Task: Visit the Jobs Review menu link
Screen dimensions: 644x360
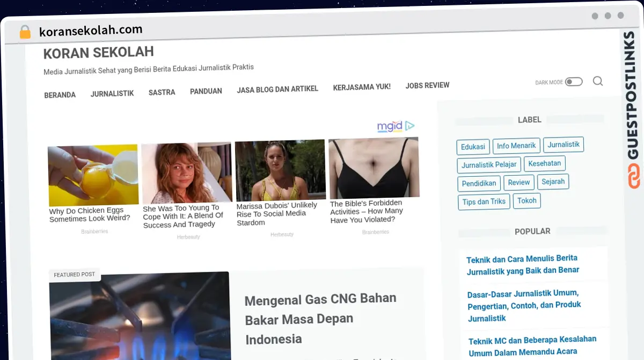Action: pos(428,85)
